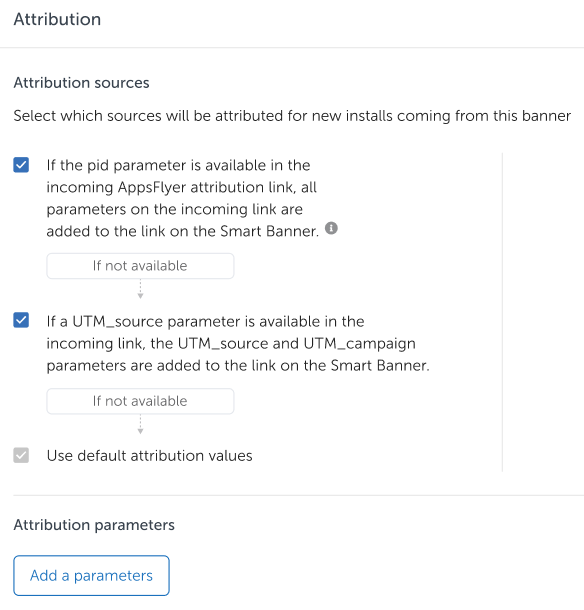Click the 'Select which sources' instruction text
Screen dimensions: 584x610
coord(292,116)
